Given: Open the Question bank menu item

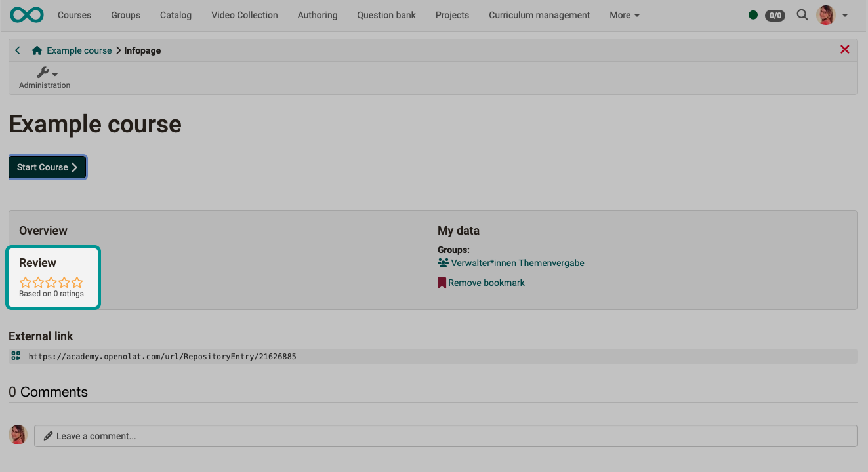Looking at the screenshot, I should click(386, 15).
